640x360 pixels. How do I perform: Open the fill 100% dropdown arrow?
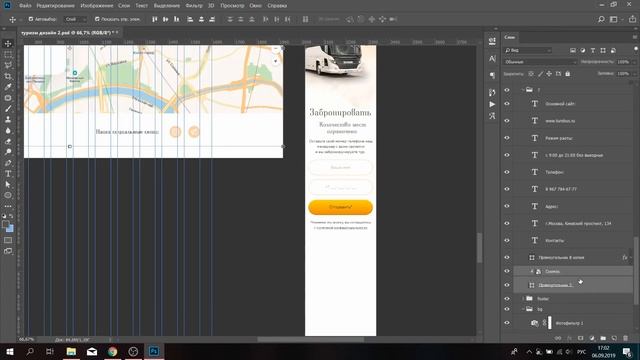point(633,74)
